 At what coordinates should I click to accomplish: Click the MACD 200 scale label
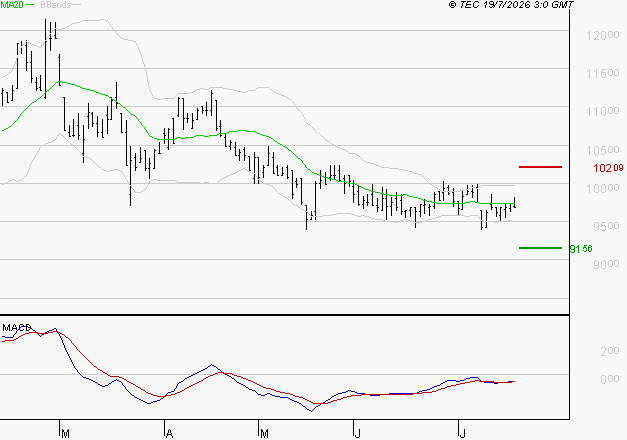pos(610,351)
